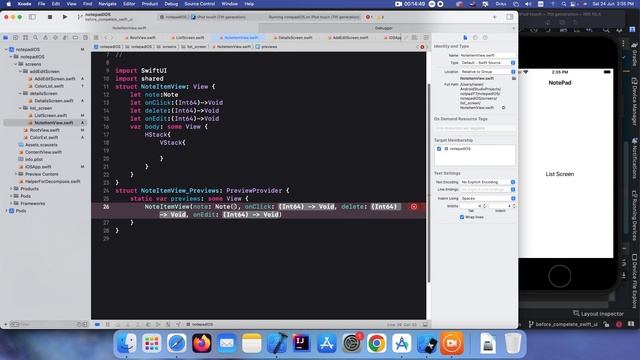
Task: Open the Location dropdown Relative to Group
Action: 488,71
